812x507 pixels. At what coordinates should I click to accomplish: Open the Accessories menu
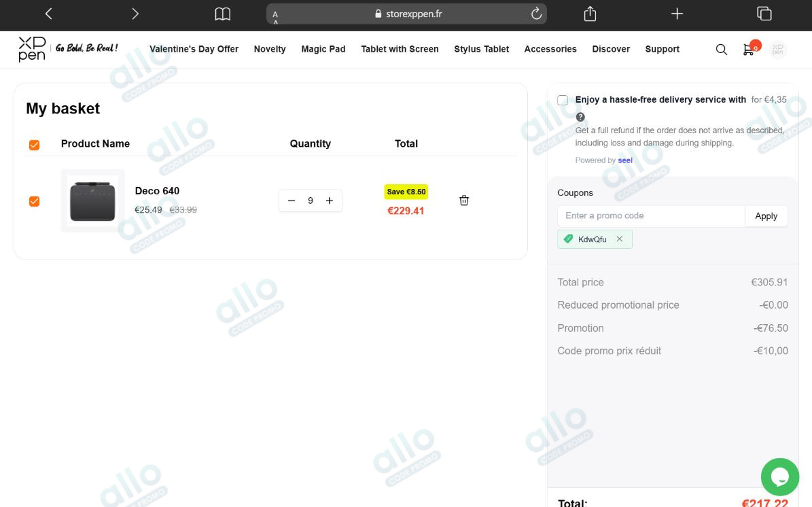[550, 49]
